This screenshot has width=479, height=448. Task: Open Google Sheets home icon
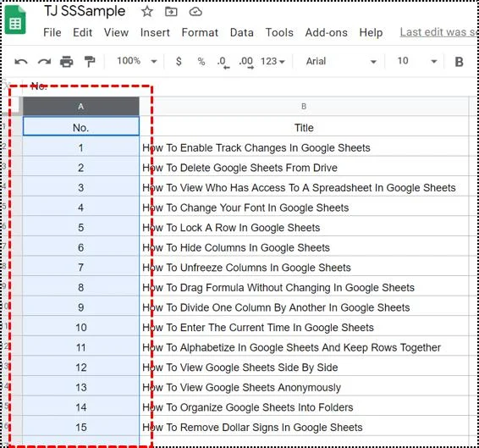(15, 20)
